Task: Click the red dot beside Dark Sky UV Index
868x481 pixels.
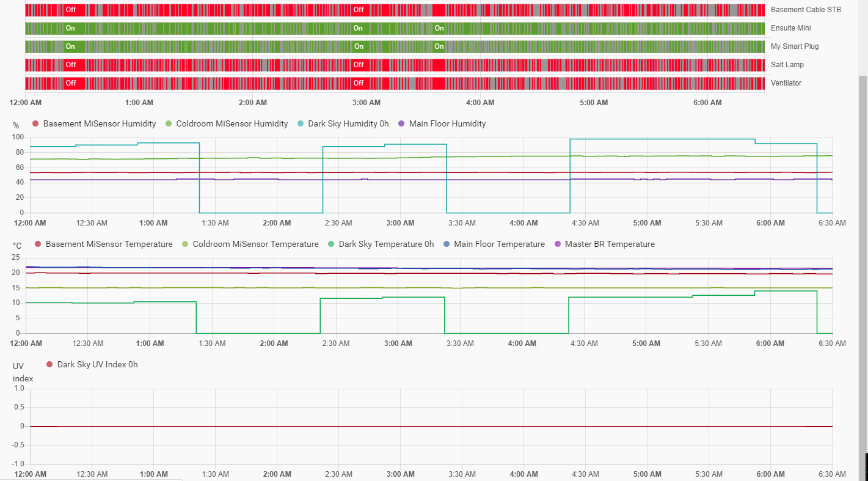Action: [x=50, y=365]
